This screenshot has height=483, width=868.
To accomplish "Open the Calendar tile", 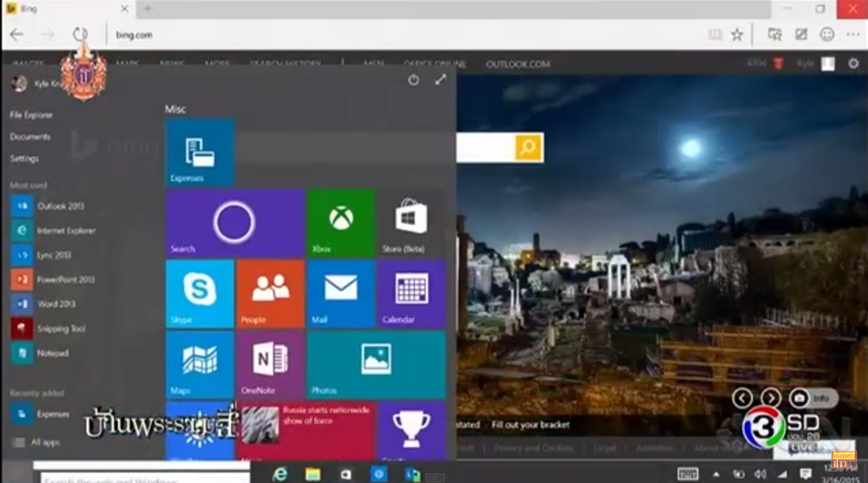I will [x=411, y=294].
